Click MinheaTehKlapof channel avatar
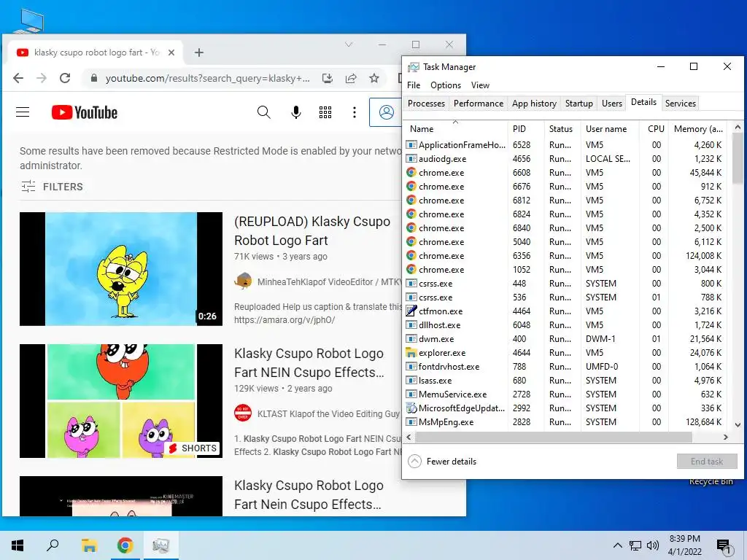The image size is (747, 560). pyautogui.click(x=243, y=281)
